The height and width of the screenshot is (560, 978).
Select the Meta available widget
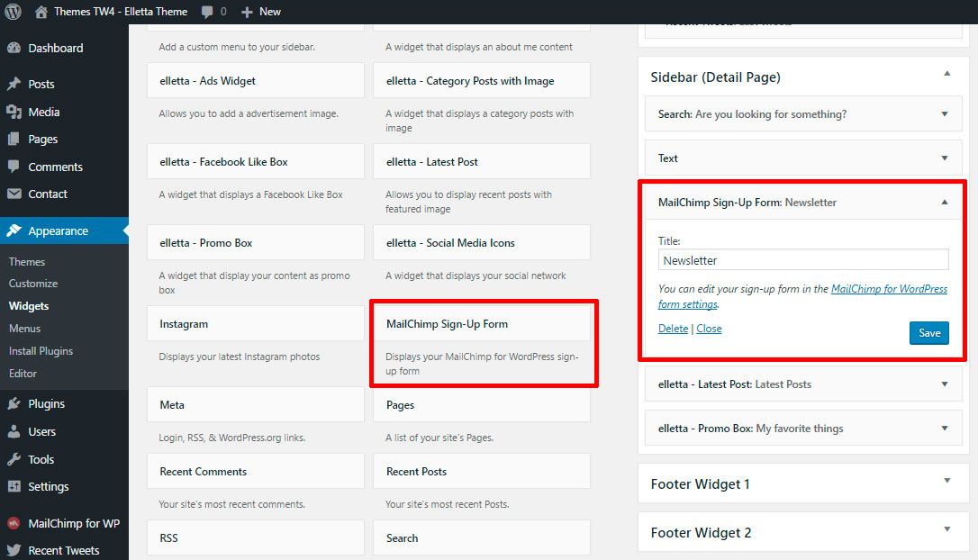256,405
